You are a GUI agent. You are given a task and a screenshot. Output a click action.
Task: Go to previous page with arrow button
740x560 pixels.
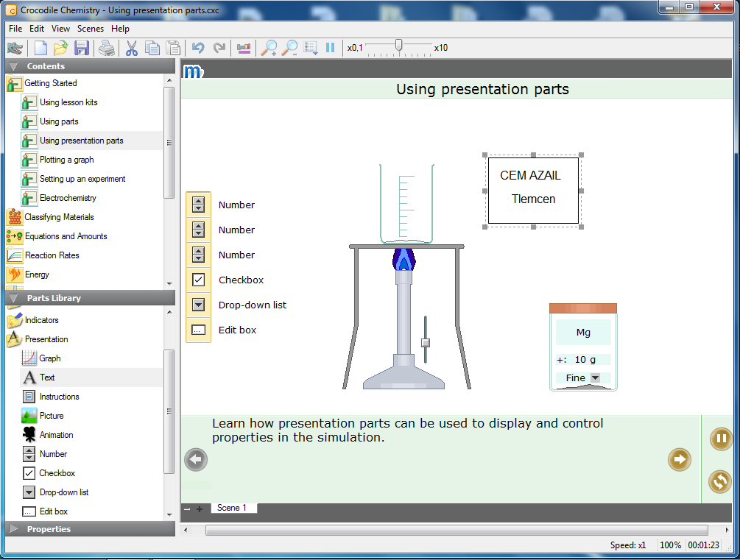pyautogui.click(x=196, y=459)
